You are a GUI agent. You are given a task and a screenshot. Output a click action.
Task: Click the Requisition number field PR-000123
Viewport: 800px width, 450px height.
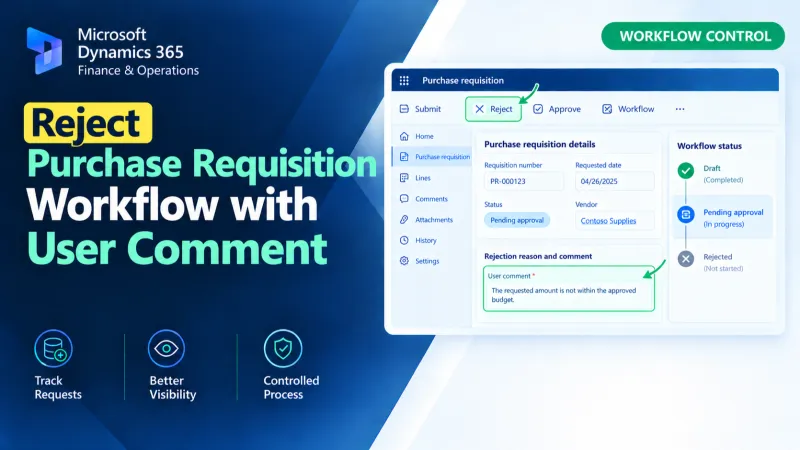523,181
